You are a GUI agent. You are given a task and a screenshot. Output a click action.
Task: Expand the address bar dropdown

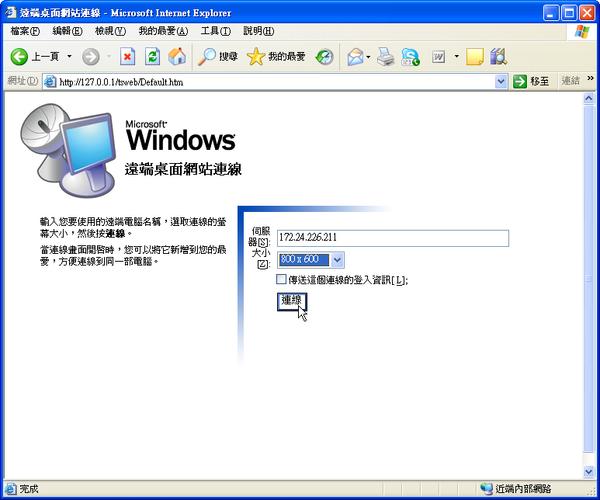tap(501, 81)
